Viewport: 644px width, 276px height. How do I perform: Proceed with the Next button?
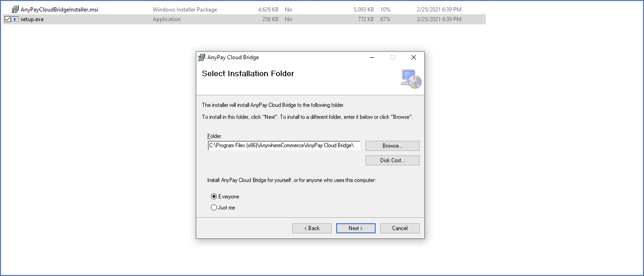356,228
